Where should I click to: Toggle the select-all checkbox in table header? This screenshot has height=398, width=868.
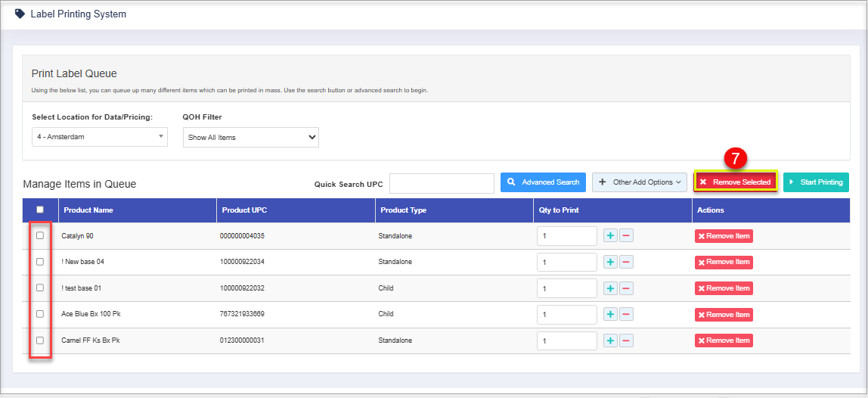[x=40, y=210]
